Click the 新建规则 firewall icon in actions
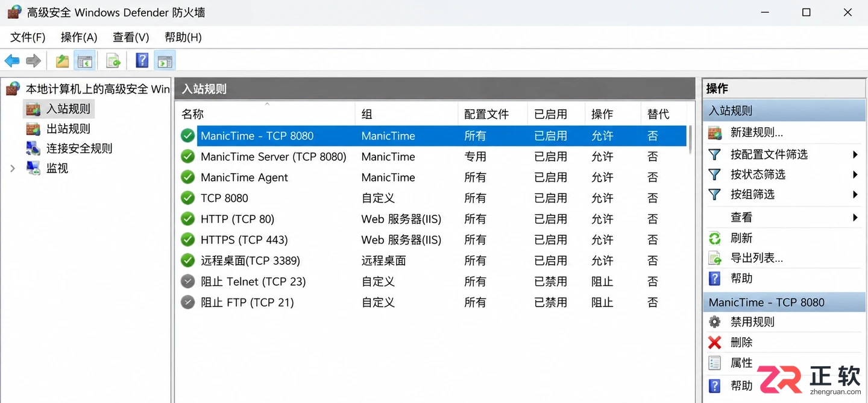The image size is (868, 403). (x=715, y=133)
